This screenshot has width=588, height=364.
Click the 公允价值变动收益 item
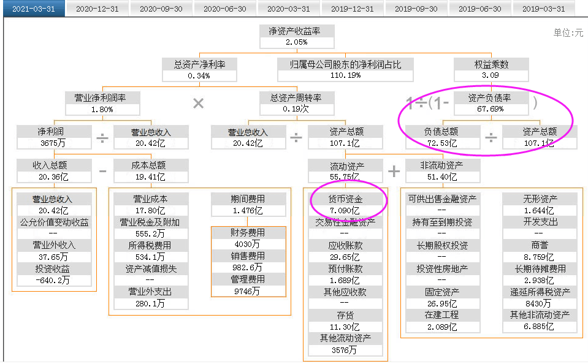[x=54, y=228]
